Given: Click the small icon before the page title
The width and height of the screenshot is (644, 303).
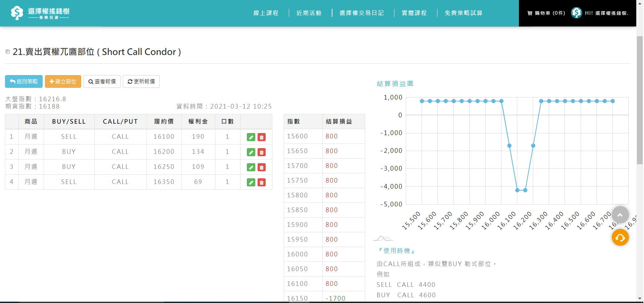Looking at the screenshot, I should pos(7,52).
